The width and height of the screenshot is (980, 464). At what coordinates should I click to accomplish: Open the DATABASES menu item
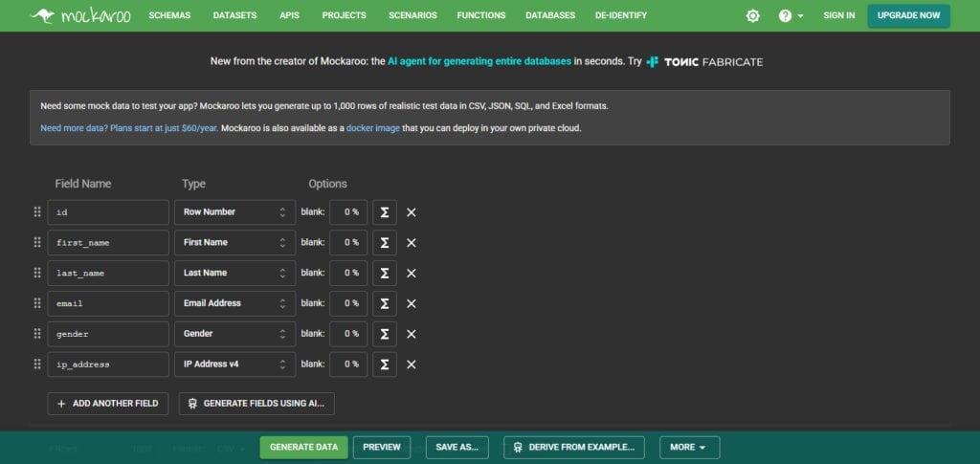pos(550,15)
